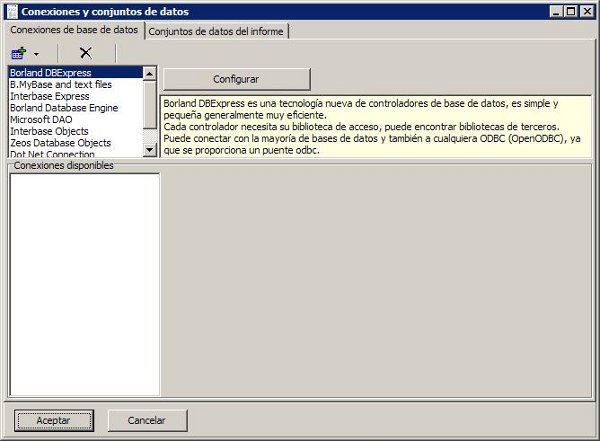Click driver list scroll down arrow

click(149, 150)
